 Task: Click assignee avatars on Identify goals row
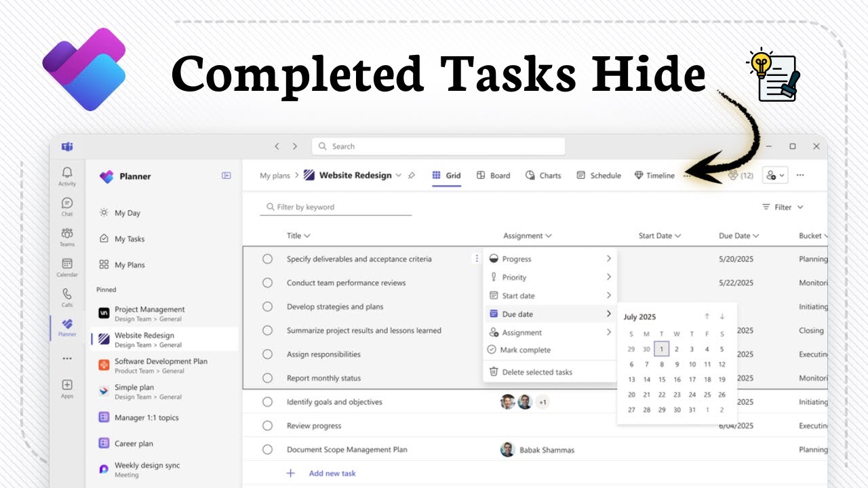[524, 402]
